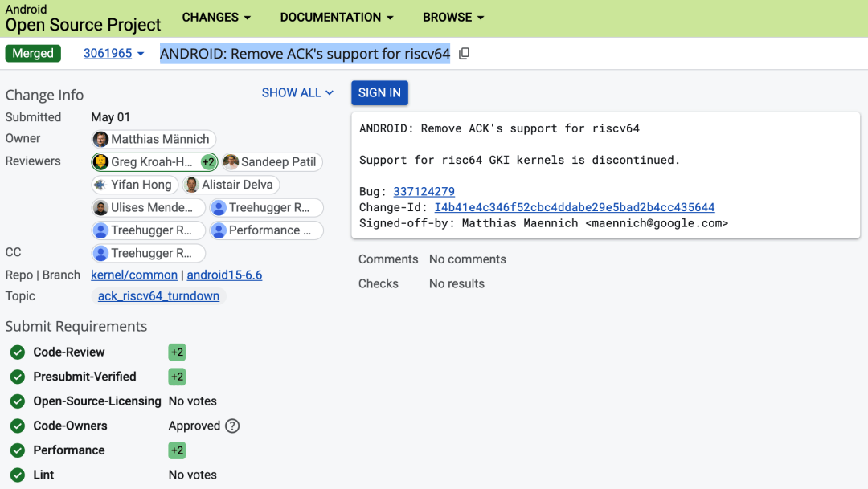
Task: Click the change title 'ANDROID: Remove ACK's support for riscv64'
Action: 305,54
